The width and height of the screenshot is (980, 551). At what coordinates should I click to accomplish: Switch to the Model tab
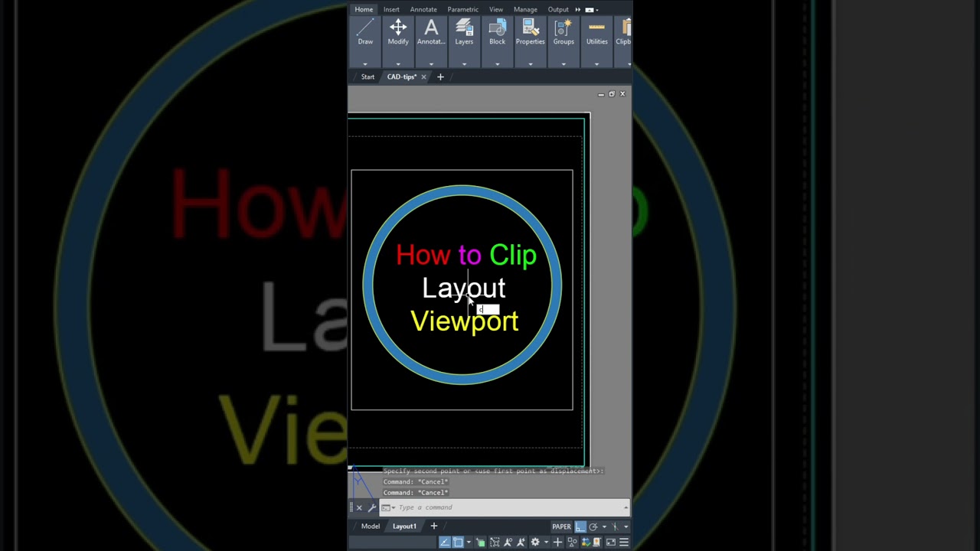tap(371, 526)
